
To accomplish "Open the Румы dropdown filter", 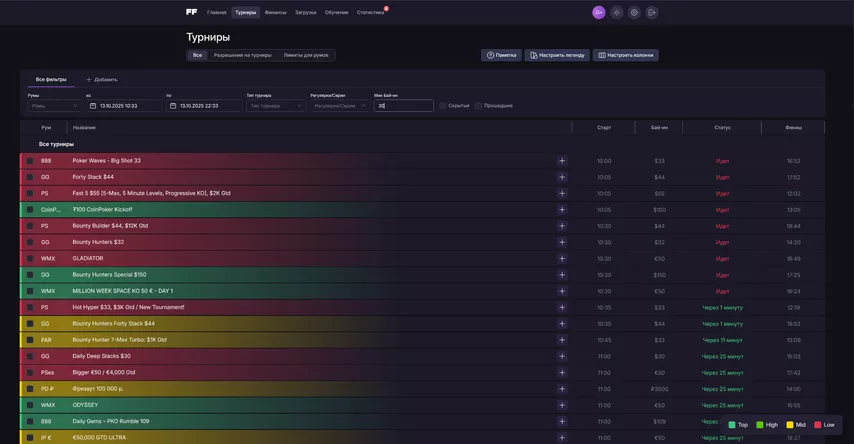I will pos(55,105).
